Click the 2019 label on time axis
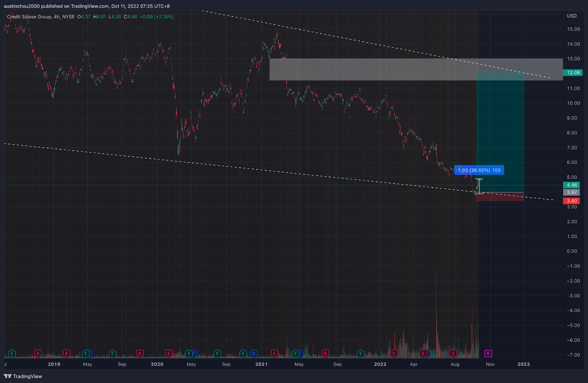Screen dimensions: 588x383 [x=54, y=364]
